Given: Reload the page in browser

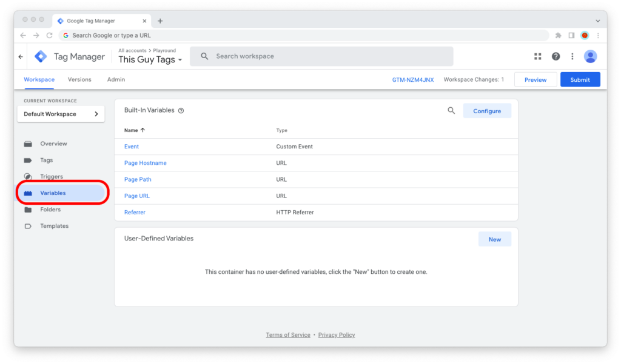Looking at the screenshot, I should [50, 36].
